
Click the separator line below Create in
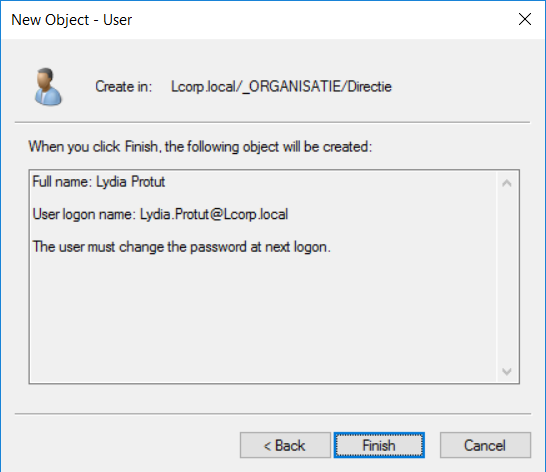point(272,122)
